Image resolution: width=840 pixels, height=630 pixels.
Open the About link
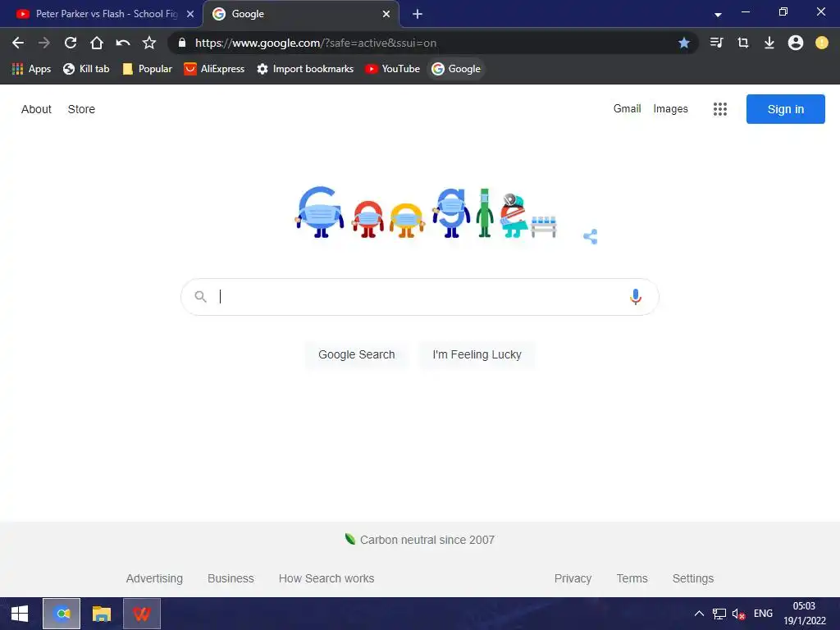(36, 109)
